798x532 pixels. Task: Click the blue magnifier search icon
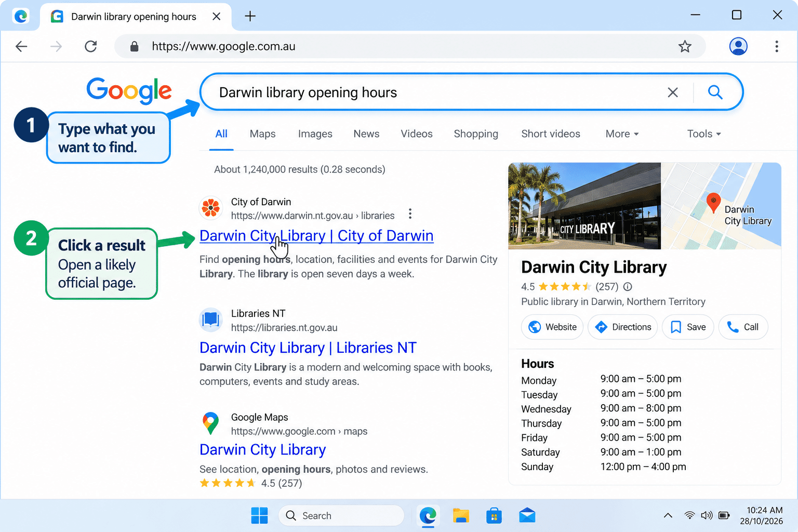[x=715, y=92]
